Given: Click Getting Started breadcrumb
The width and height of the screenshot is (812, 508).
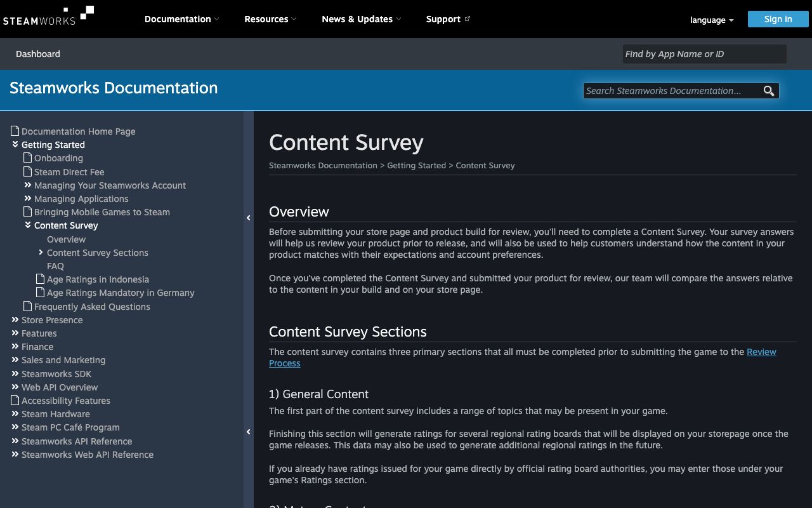Looking at the screenshot, I should pos(416,165).
